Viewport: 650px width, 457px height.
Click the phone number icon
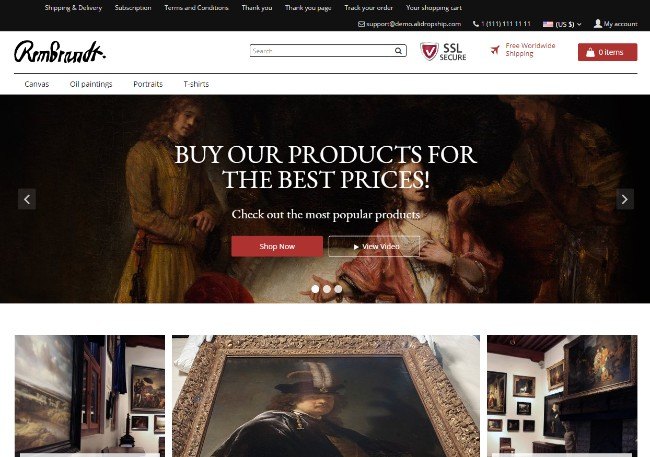tap(475, 24)
